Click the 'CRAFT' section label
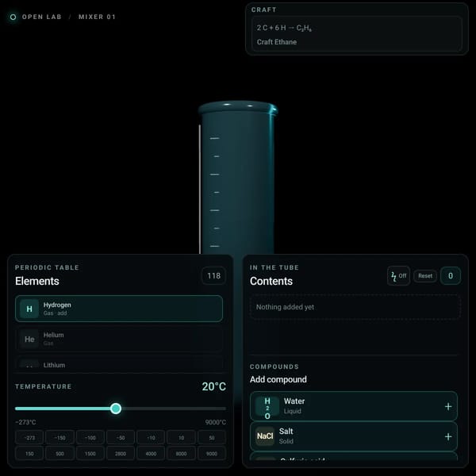This screenshot has height=476, width=476. [263, 10]
